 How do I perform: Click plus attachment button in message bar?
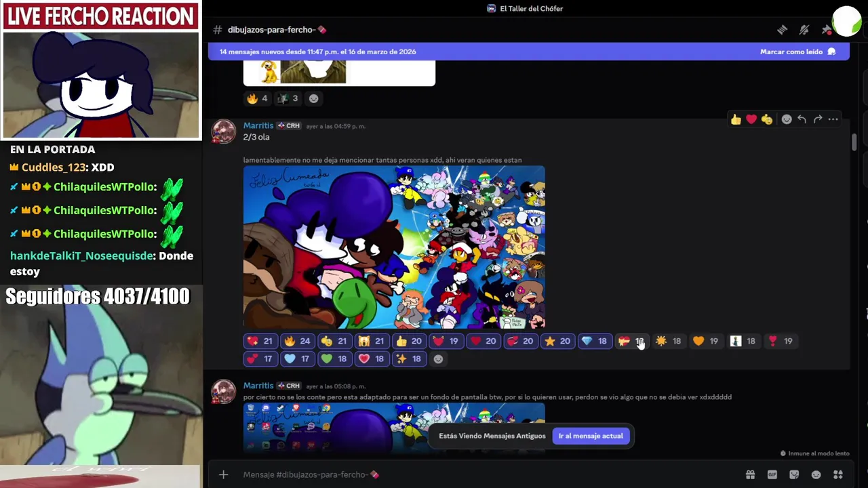(x=224, y=474)
